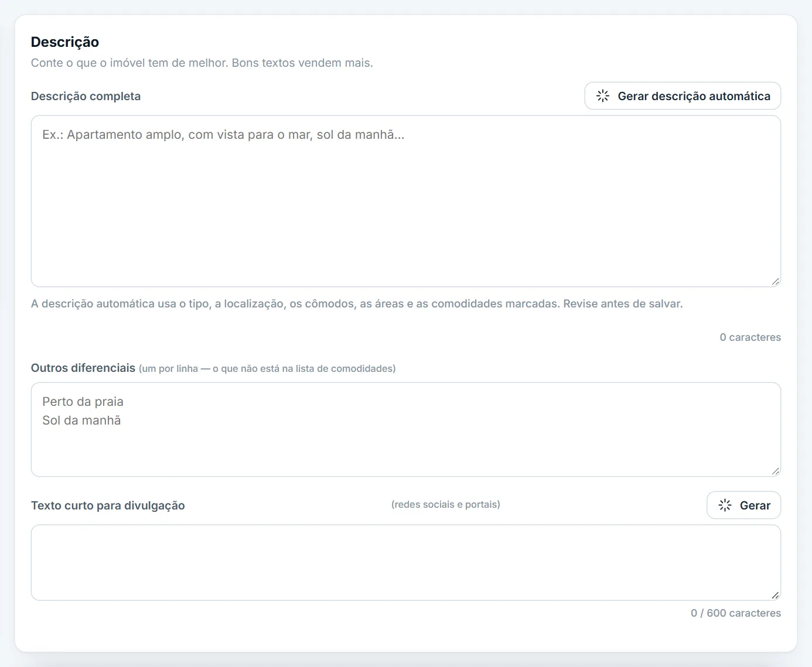Click the resize handle of the Texto curto box

(775, 595)
